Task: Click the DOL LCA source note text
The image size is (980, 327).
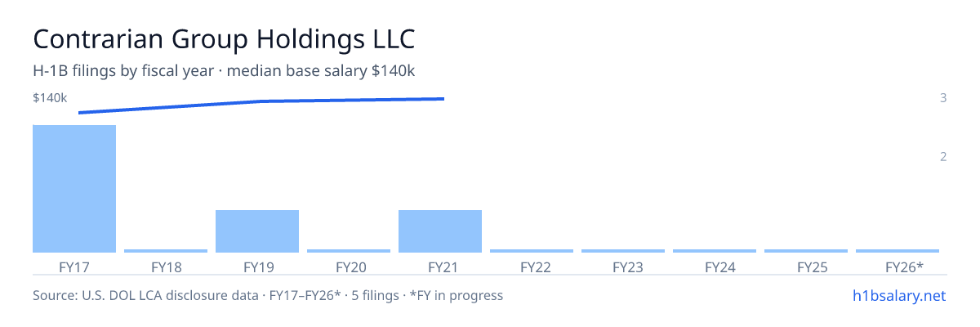Action: pos(268,295)
